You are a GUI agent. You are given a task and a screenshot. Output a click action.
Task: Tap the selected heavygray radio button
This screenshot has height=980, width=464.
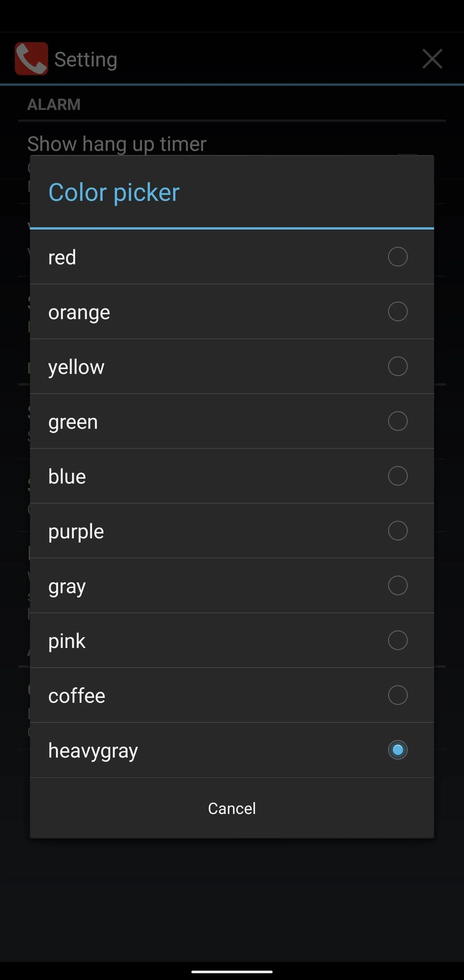pyautogui.click(x=397, y=750)
